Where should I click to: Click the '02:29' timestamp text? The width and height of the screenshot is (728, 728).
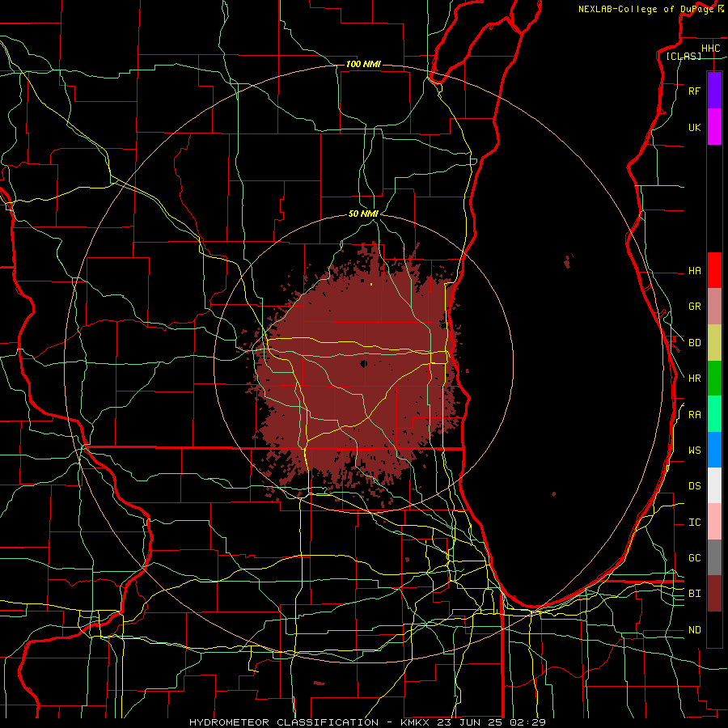click(x=527, y=722)
